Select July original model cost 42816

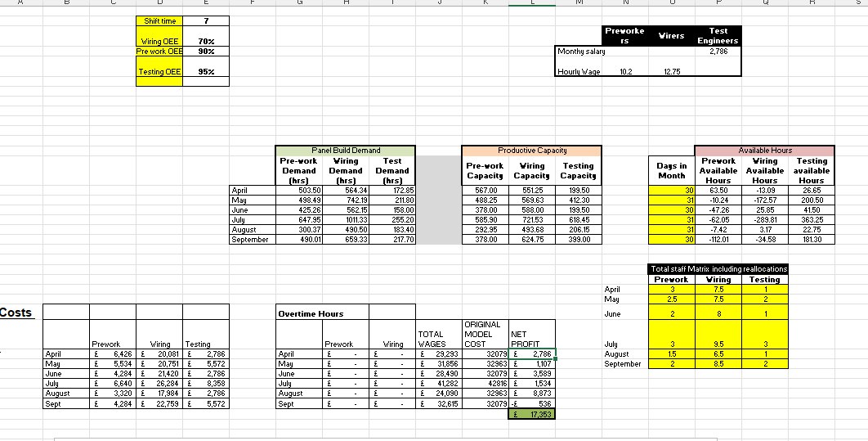click(x=485, y=384)
